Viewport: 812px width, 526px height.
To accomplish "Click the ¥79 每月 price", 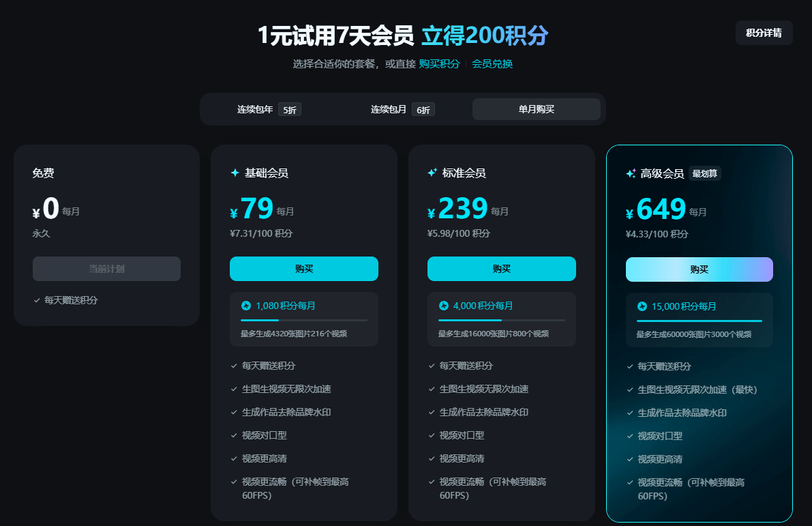I will tap(262, 208).
